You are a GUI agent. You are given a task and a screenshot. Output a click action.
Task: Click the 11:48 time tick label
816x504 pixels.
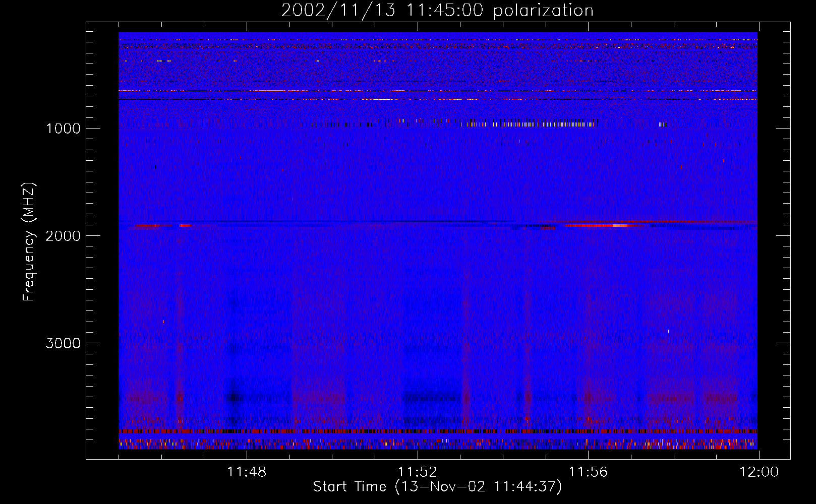[x=247, y=472]
